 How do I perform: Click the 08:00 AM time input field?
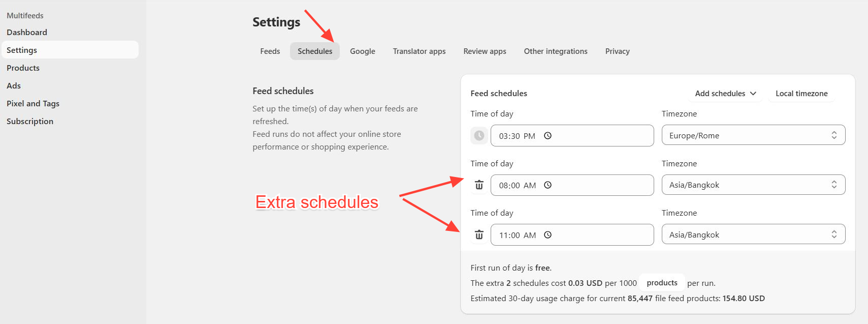pyautogui.click(x=572, y=185)
